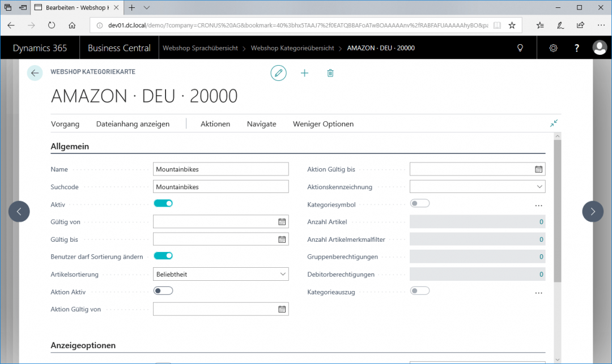This screenshot has width=612, height=364.
Task: Toggle the Kategoriesymbol switch
Action: pos(420,203)
